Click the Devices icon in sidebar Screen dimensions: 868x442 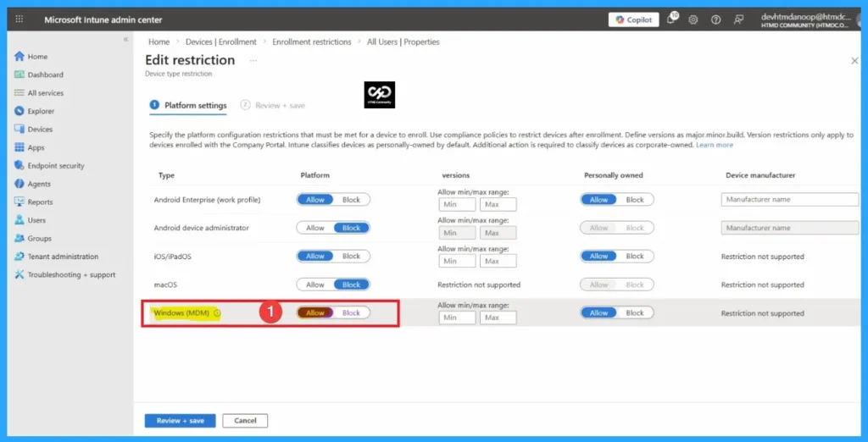click(x=19, y=130)
